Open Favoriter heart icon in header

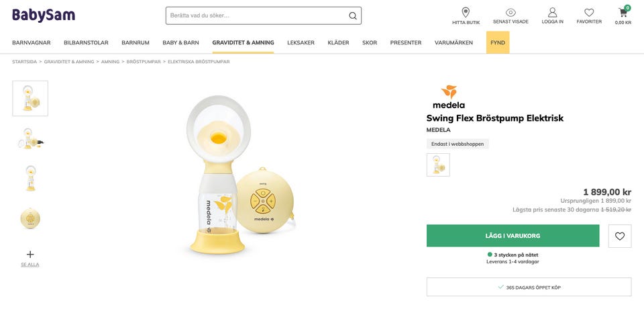click(589, 13)
